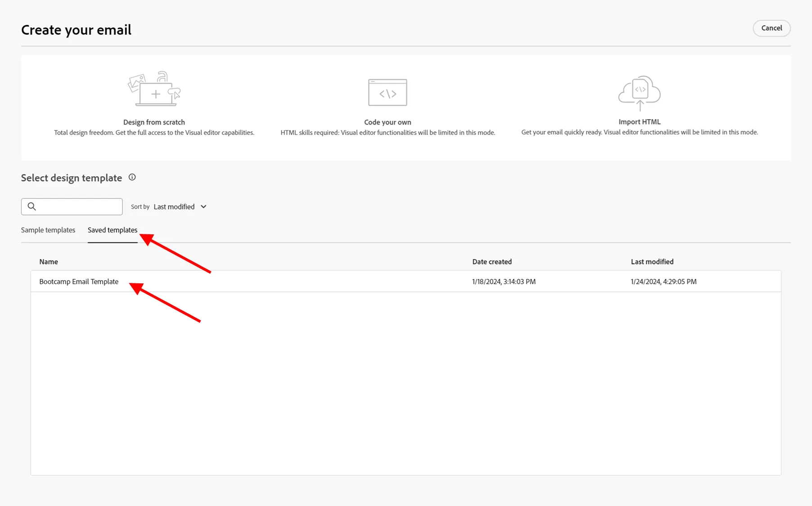Screen dimensions: 812x506
Task: Click the Select design template heading
Action: tap(72, 178)
